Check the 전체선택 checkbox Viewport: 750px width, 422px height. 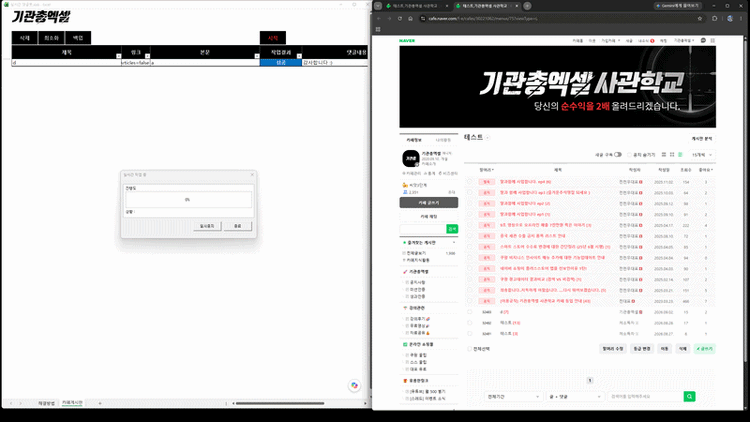tap(470, 349)
